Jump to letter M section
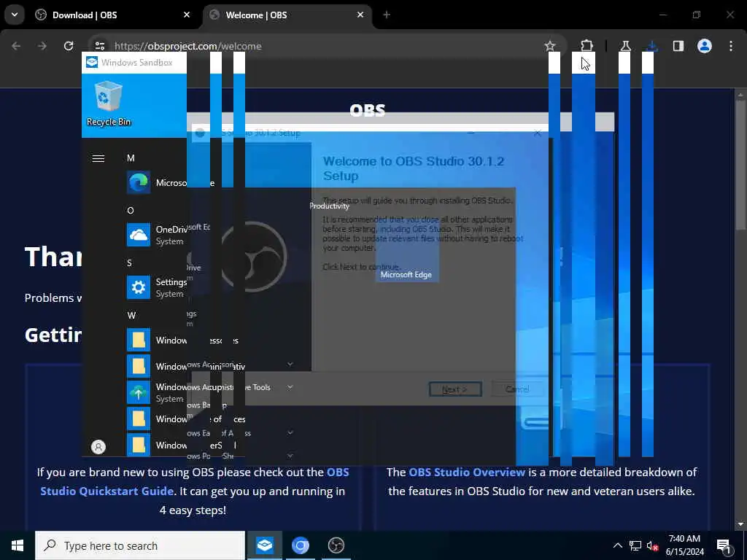Screen dimensions: 747x560 (x=131, y=158)
